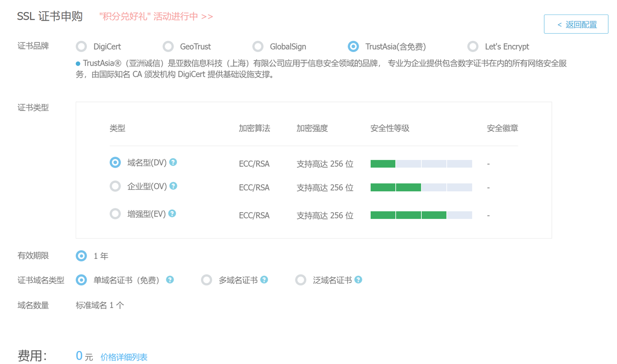The width and height of the screenshot is (617, 364).
Task: Click ECC/RSA in the 企业型(OV) row
Action: [x=254, y=188]
